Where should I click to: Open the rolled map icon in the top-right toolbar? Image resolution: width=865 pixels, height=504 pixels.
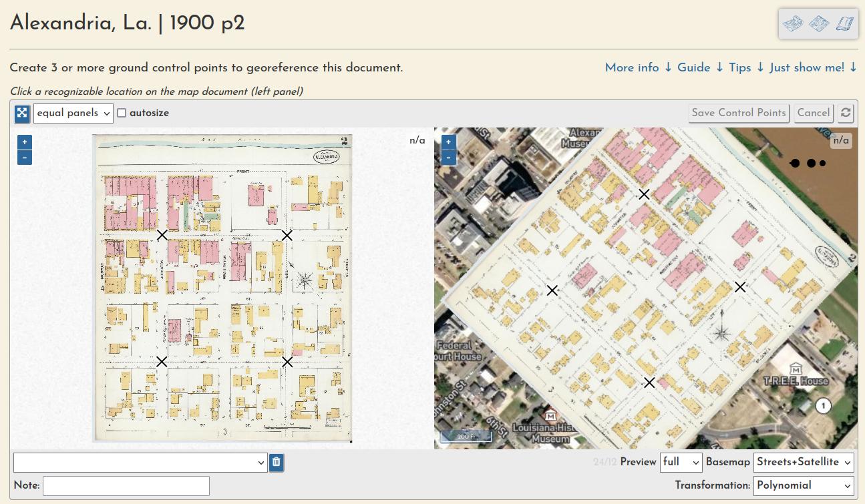(844, 23)
